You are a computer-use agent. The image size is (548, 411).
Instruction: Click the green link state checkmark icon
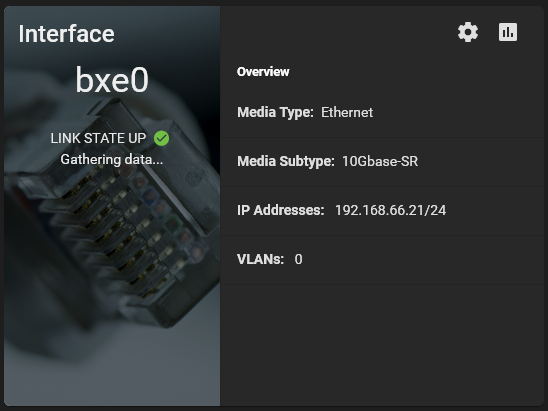click(161, 138)
